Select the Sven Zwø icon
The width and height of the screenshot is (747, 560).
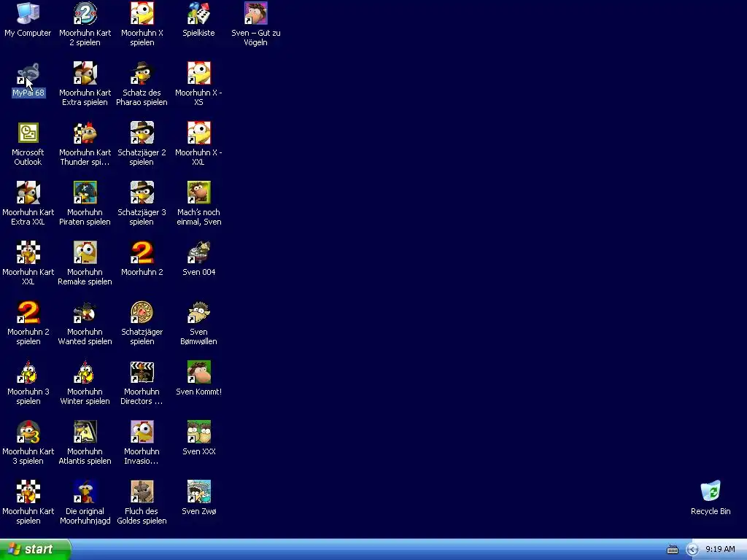(x=198, y=491)
